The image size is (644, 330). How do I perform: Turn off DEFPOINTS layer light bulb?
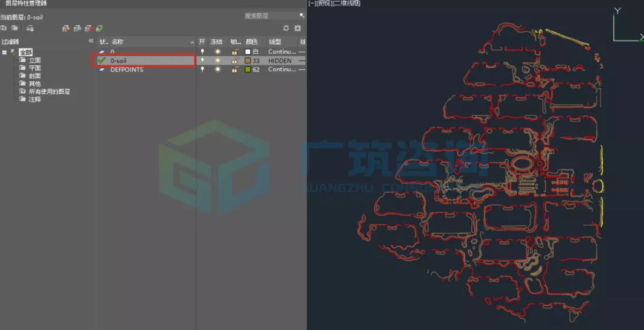[x=202, y=70]
